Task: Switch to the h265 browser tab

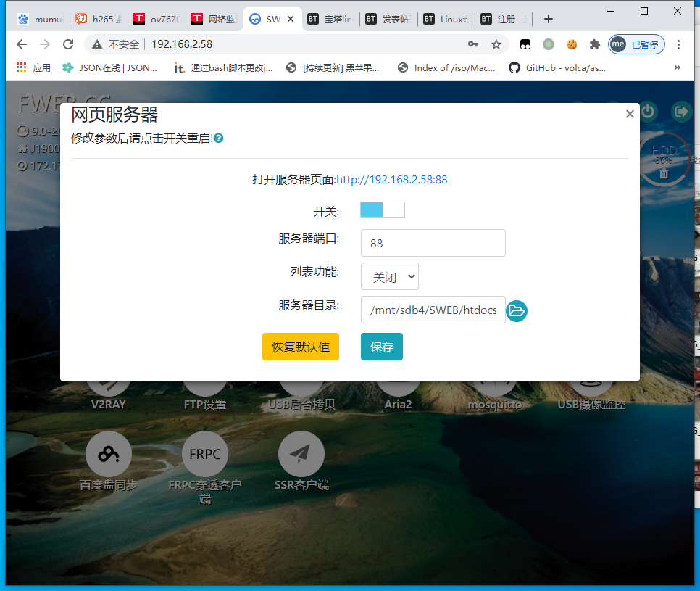Action: (x=99, y=19)
